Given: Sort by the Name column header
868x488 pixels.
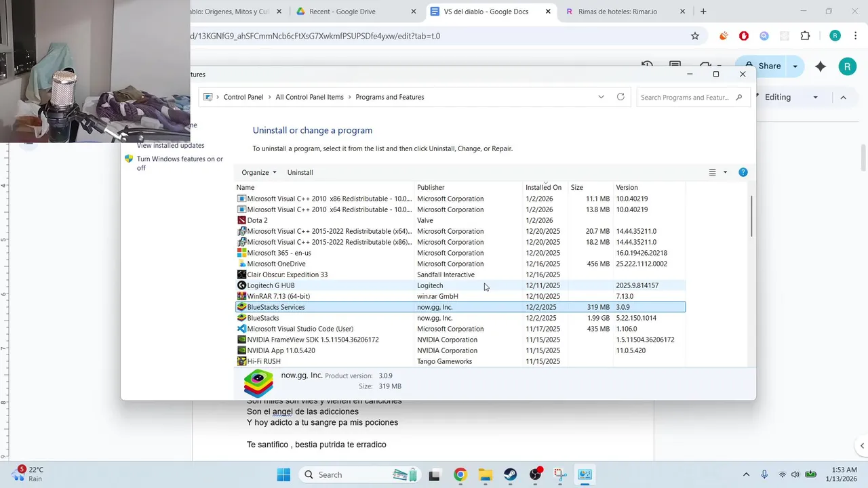Looking at the screenshot, I should click(325, 187).
